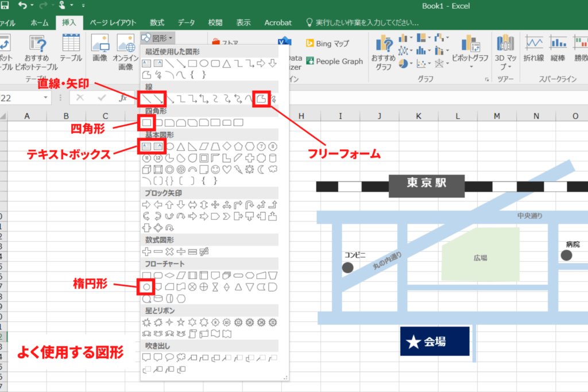This screenshot has height=392, width=588.
Task: Insert vertical text box from 基本図形 section
Action: (158, 146)
